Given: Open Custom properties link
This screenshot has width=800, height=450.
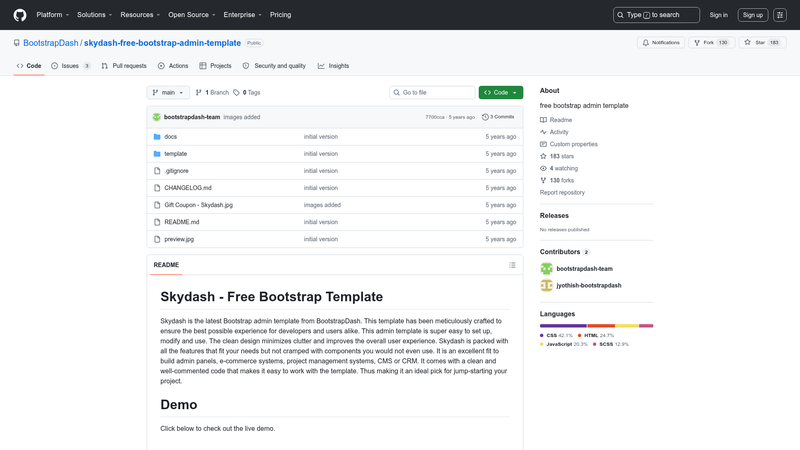Looking at the screenshot, I should click(569, 144).
